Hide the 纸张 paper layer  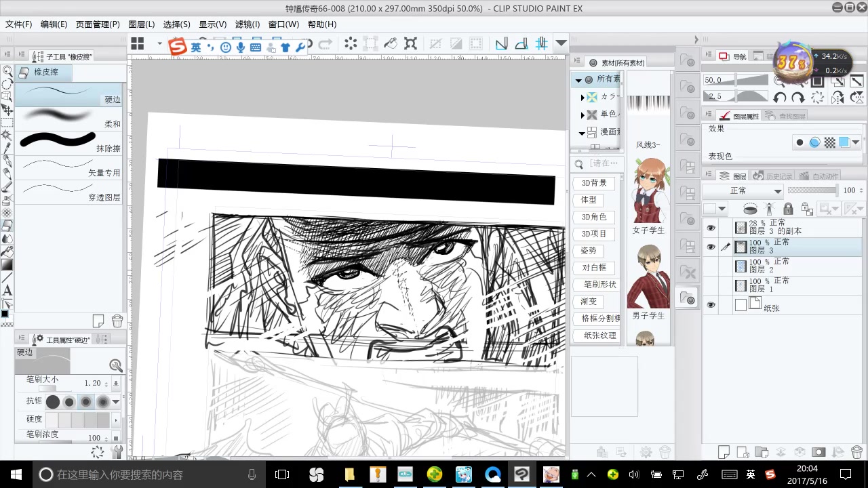(x=711, y=305)
